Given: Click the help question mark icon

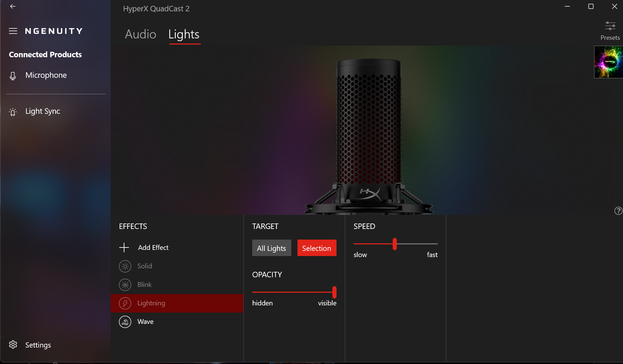Looking at the screenshot, I should coord(618,211).
